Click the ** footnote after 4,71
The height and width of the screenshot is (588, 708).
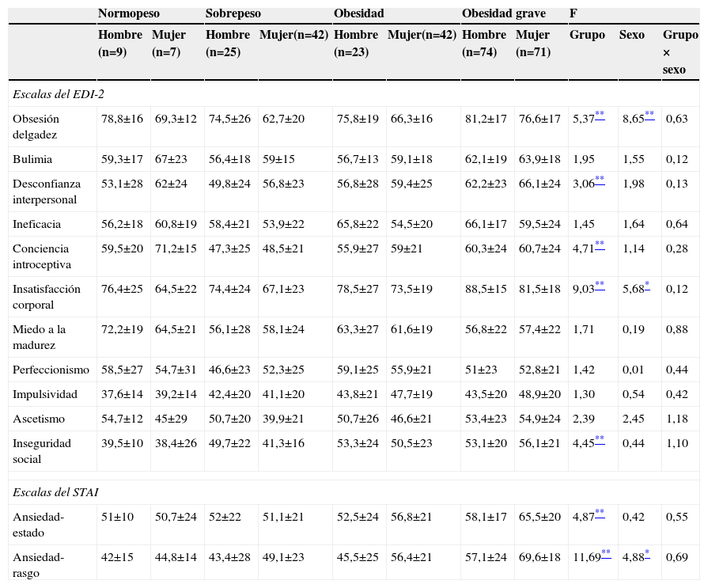tap(600, 245)
